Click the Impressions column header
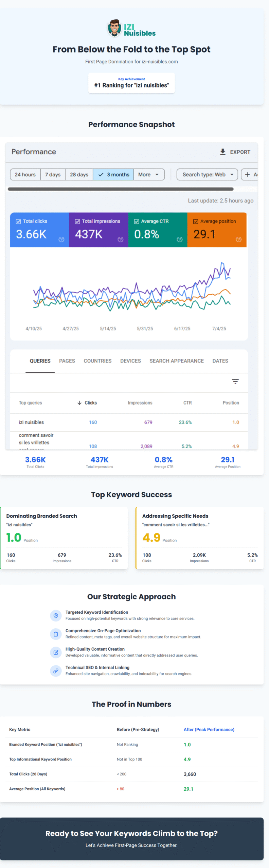 140,403
